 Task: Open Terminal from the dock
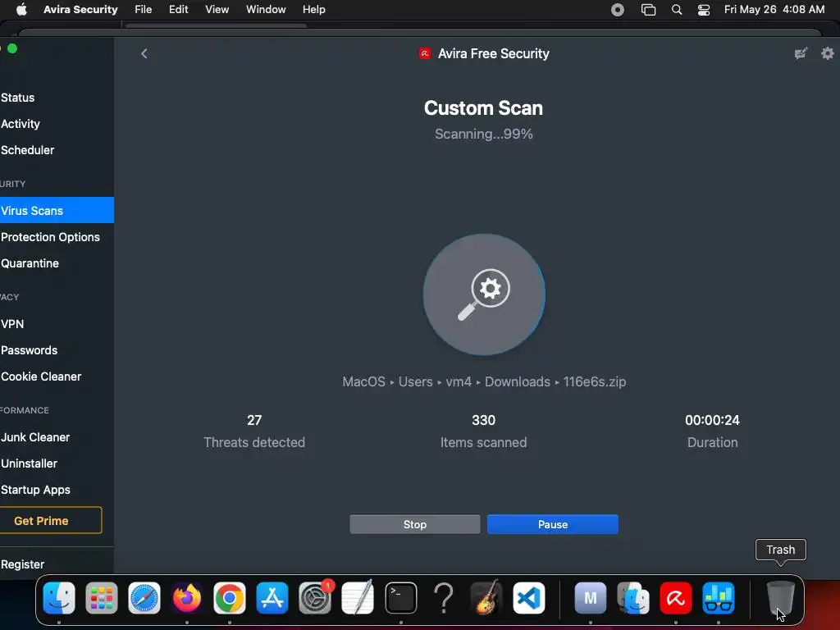coord(400,598)
